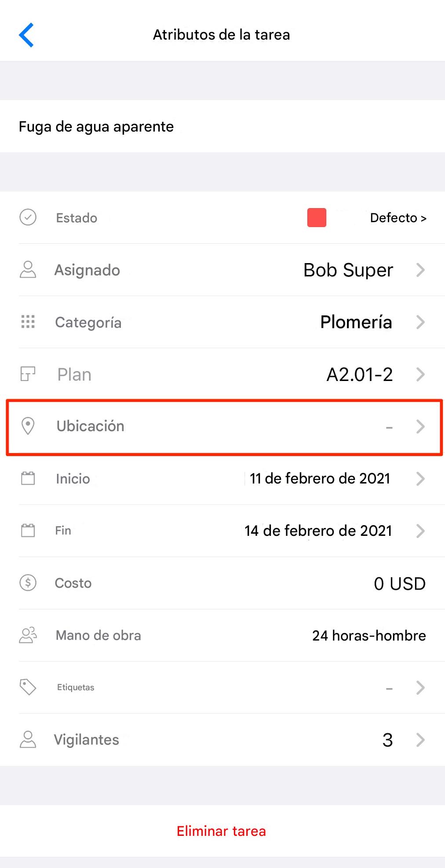The image size is (445, 868).
Task: Tap the Inicio calendar icon
Action: pyautogui.click(x=28, y=478)
